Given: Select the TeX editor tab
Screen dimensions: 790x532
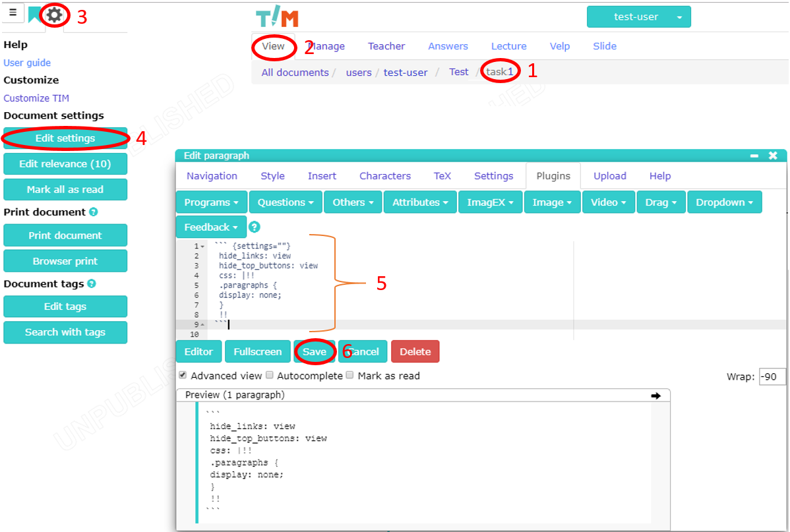Looking at the screenshot, I should pyautogui.click(x=442, y=176).
